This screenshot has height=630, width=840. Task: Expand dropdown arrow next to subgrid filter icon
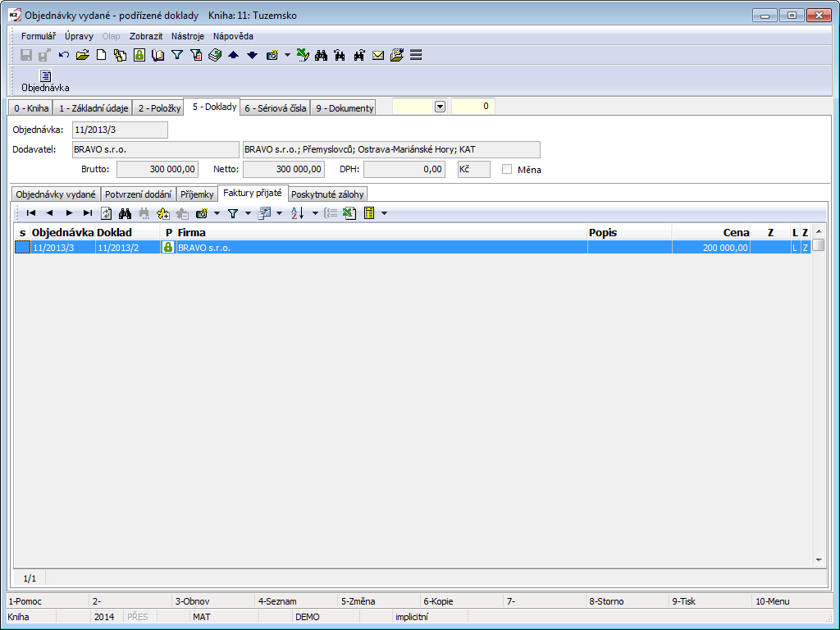tap(248, 213)
